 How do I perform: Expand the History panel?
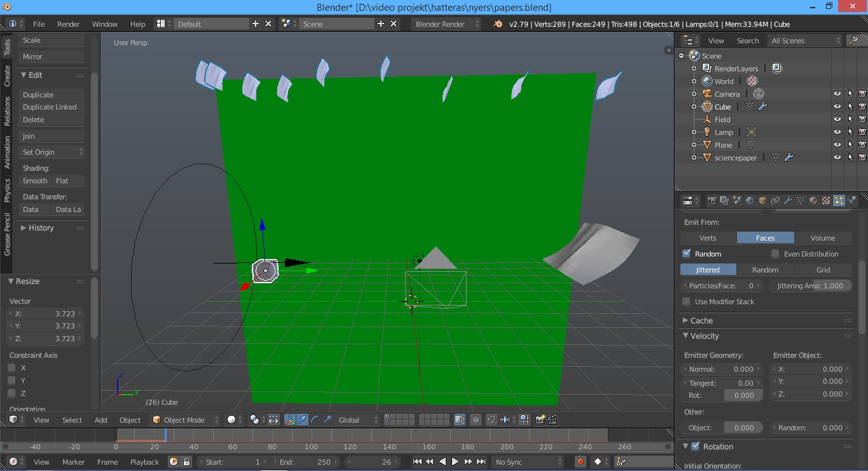pos(24,227)
